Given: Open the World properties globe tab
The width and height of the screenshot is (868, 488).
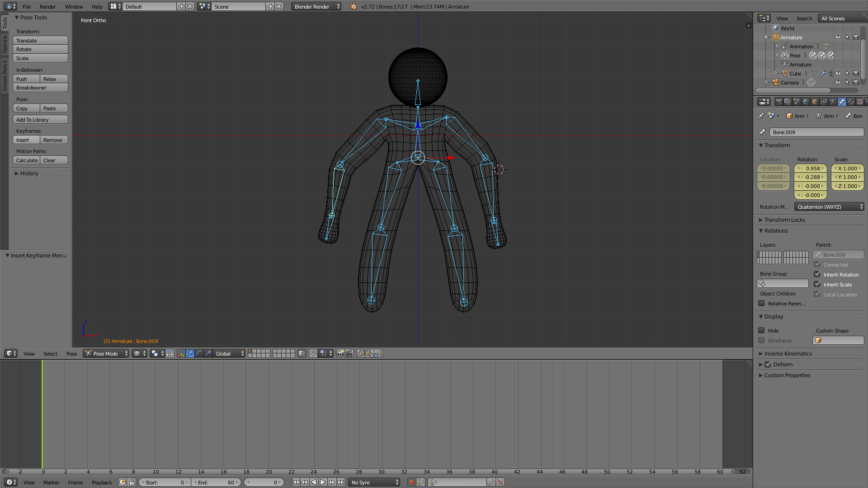Looking at the screenshot, I should (806, 102).
